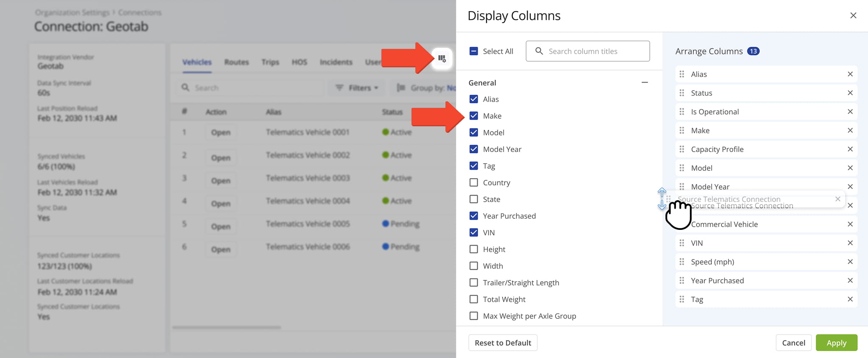The height and width of the screenshot is (358, 868).
Task: Collapse the General section
Action: [645, 82]
